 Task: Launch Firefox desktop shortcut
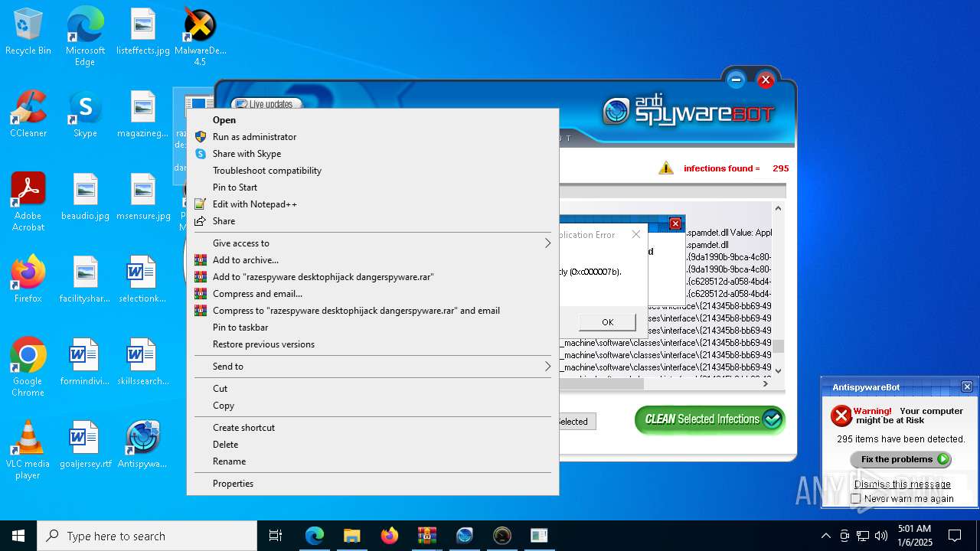(x=28, y=280)
